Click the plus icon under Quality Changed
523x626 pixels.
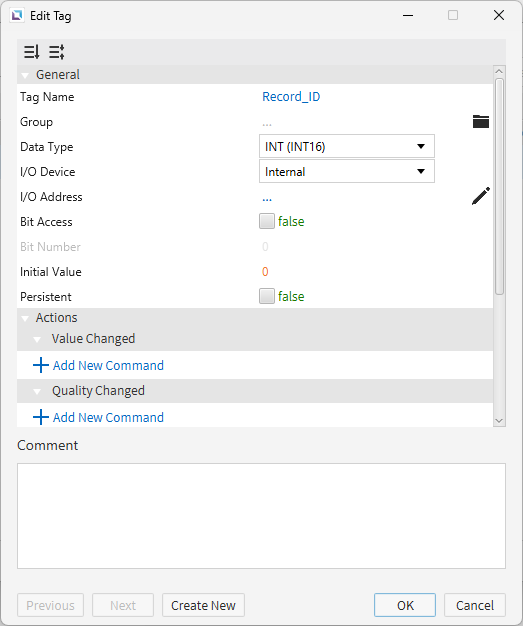pyautogui.click(x=41, y=417)
